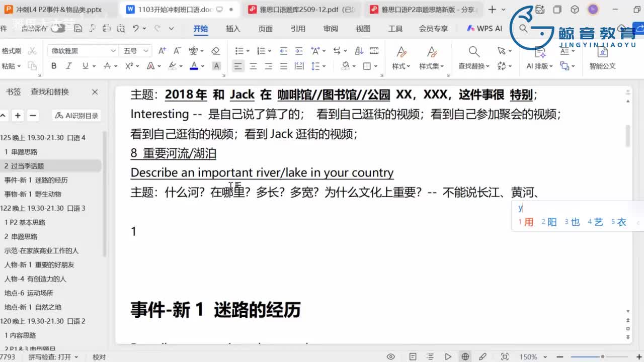Open 智能公文 tool
Screen dimensions: 644x362
[603, 57]
